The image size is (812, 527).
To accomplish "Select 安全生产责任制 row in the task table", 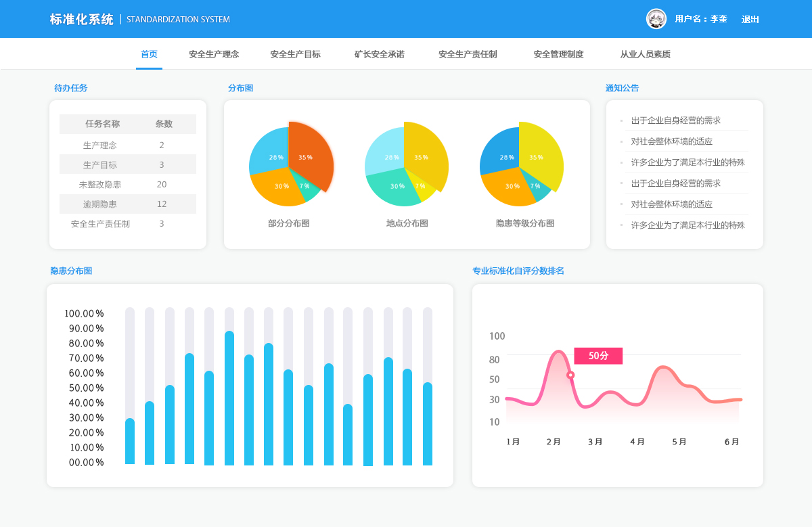I will (x=128, y=223).
